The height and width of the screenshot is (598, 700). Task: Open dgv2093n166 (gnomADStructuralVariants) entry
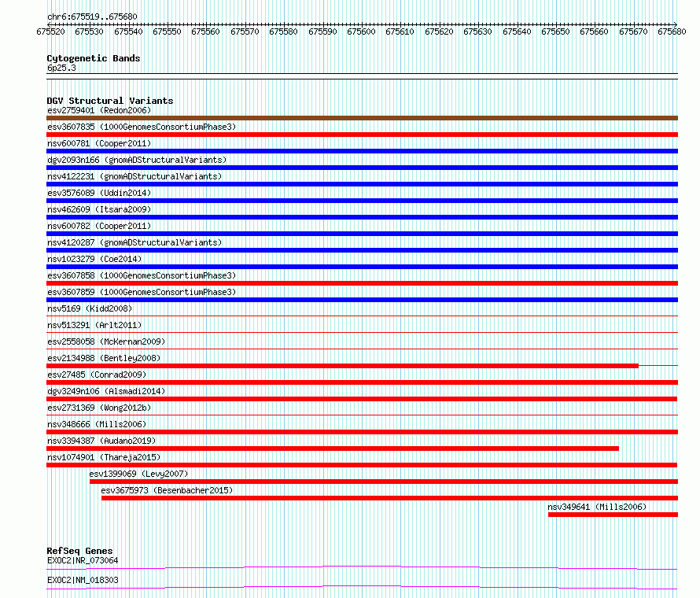pyautogui.click(x=137, y=160)
